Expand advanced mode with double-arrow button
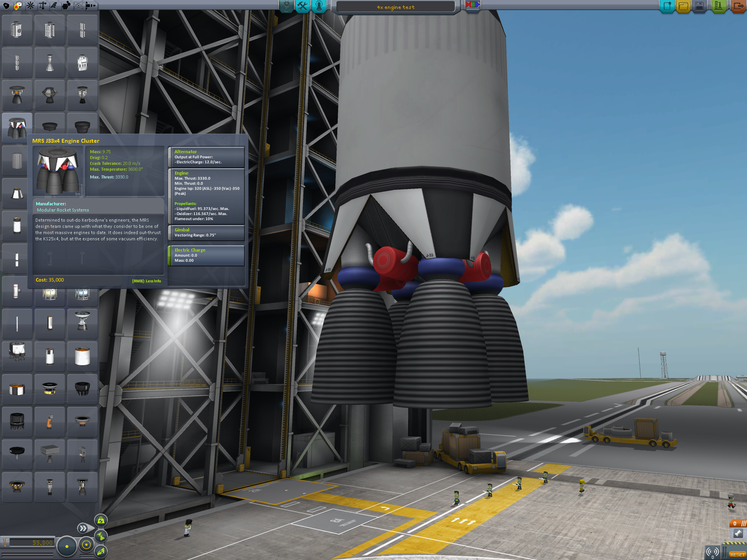Image resolution: width=747 pixels, height=560 pixels. [83, 528]
